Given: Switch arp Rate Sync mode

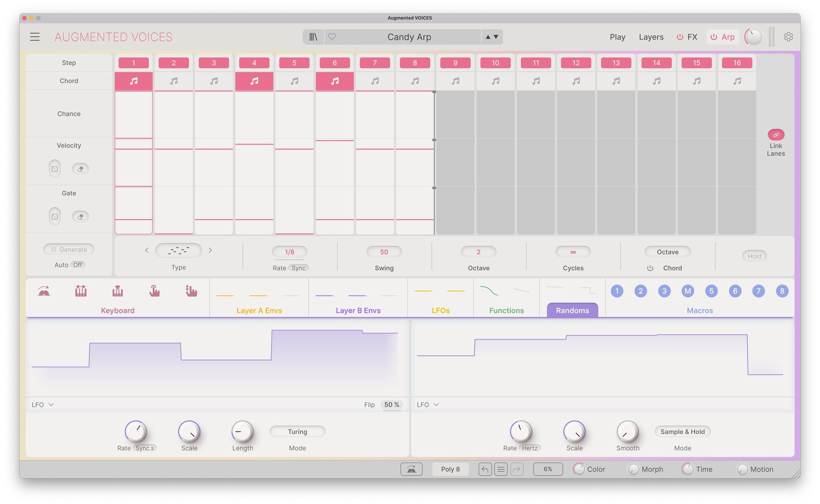Looking at the screenshot, I should 298,268.
